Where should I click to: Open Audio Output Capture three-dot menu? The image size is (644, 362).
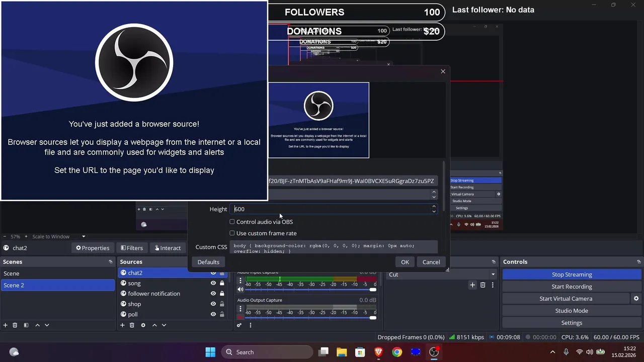(240, 309)
